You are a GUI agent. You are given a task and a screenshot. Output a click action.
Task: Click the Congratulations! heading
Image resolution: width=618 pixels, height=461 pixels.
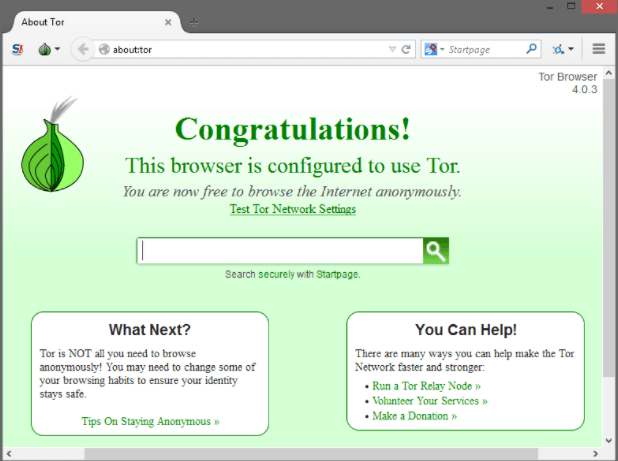click(293, 129)
